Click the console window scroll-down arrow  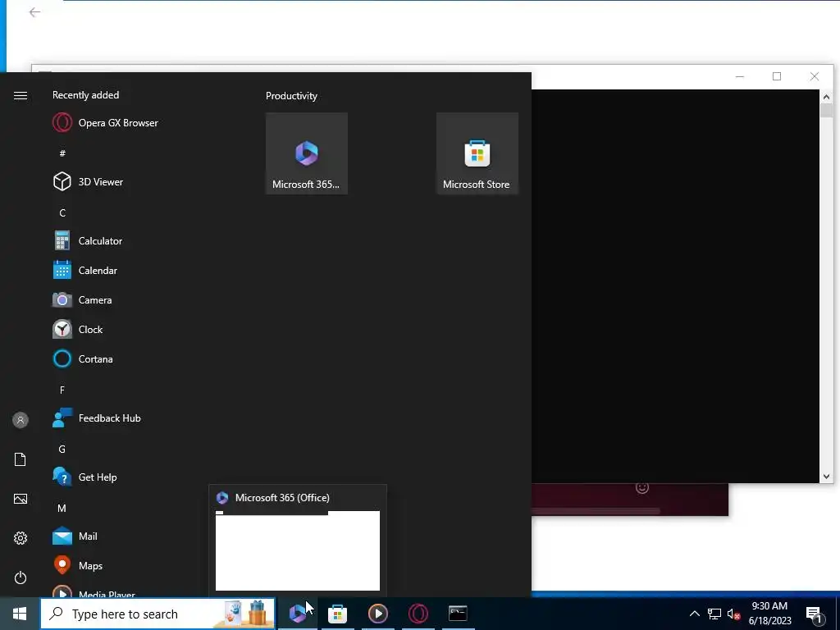(826, 476)
